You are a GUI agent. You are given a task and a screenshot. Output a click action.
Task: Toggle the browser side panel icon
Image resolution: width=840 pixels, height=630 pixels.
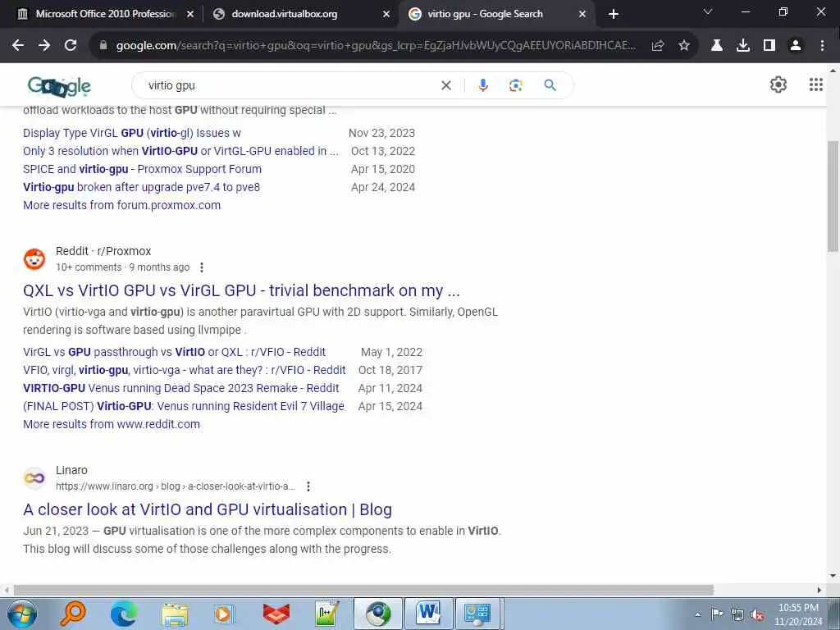[x=769, y=46]
